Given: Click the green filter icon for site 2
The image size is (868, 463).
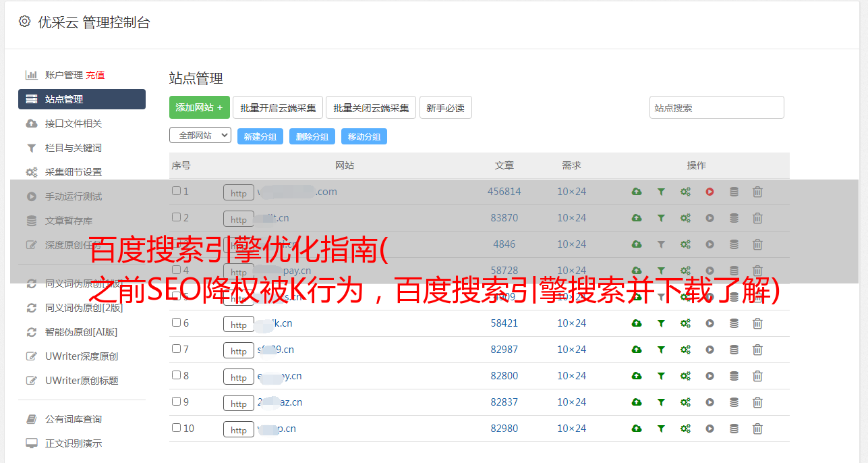Looking at the screenshot, I should 661,218.
